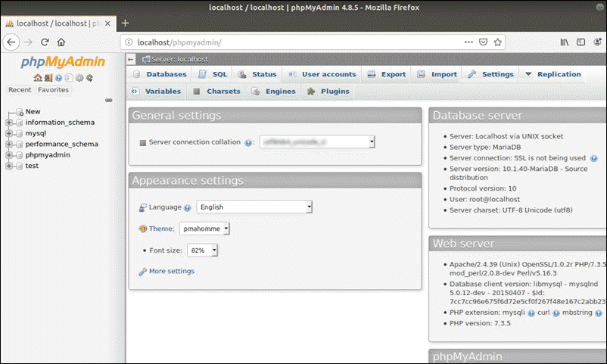Screen dimensions: 607x364
Task: Select information_schema database in tree
Action: click(60, 123)
